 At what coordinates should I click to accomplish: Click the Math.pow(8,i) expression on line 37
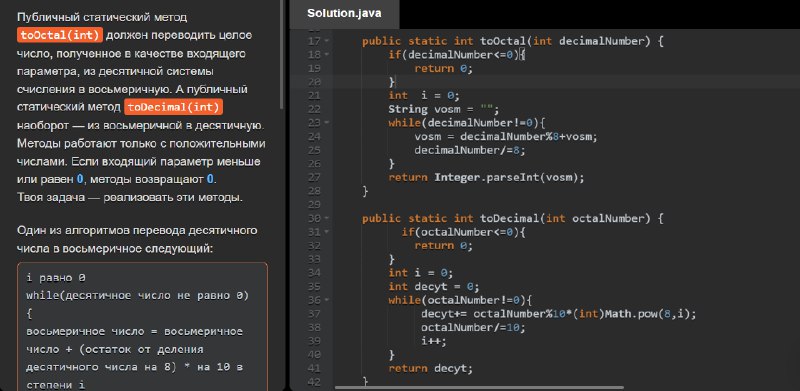click(648, 314)
